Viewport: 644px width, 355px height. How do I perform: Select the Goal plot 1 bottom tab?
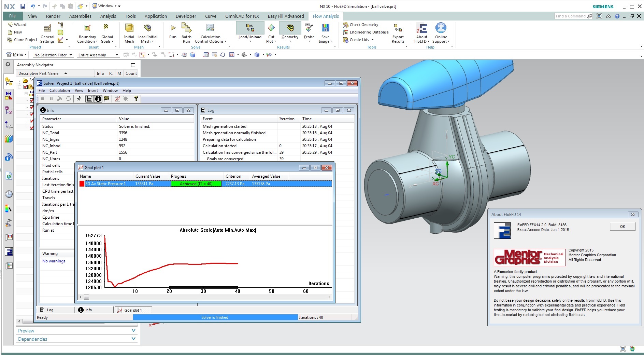tap(133, 310)
